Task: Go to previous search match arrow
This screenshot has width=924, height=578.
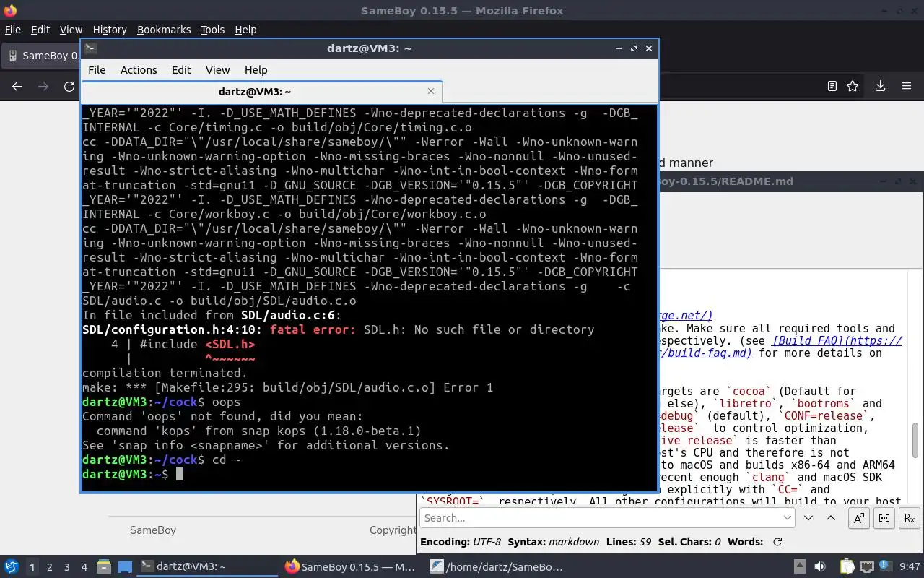Action: tap(831, 518)
